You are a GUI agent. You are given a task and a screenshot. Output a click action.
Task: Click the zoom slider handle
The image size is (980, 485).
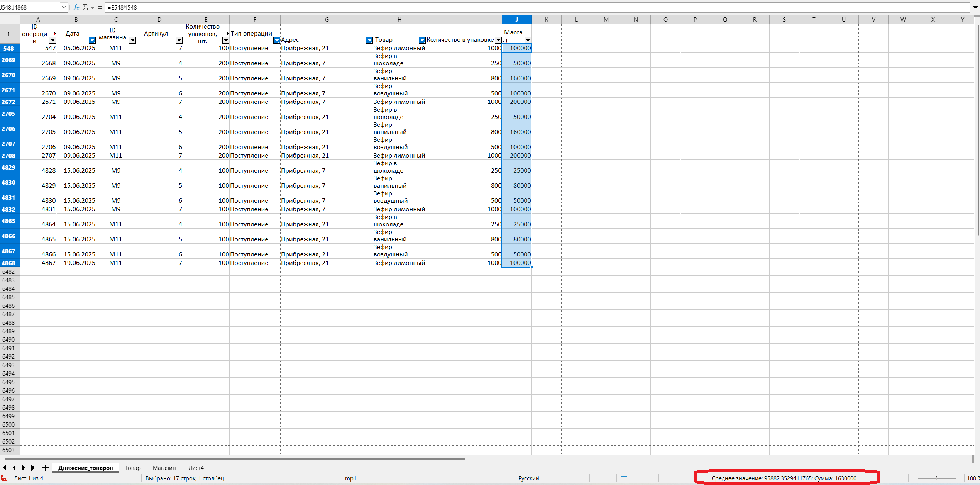936,478
